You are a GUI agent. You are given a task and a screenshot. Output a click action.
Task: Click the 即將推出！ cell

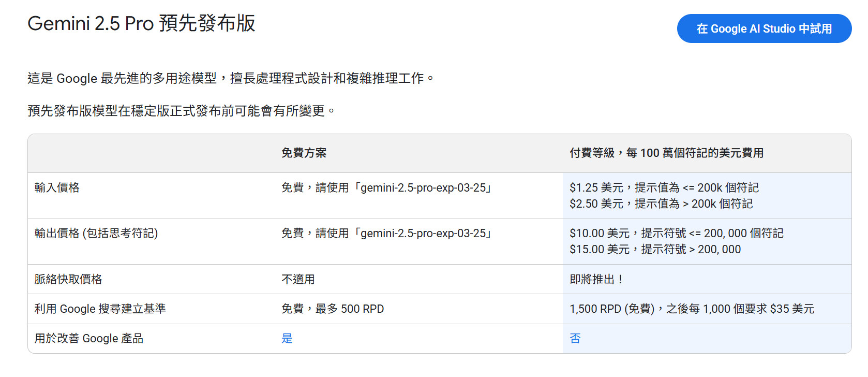597,279
